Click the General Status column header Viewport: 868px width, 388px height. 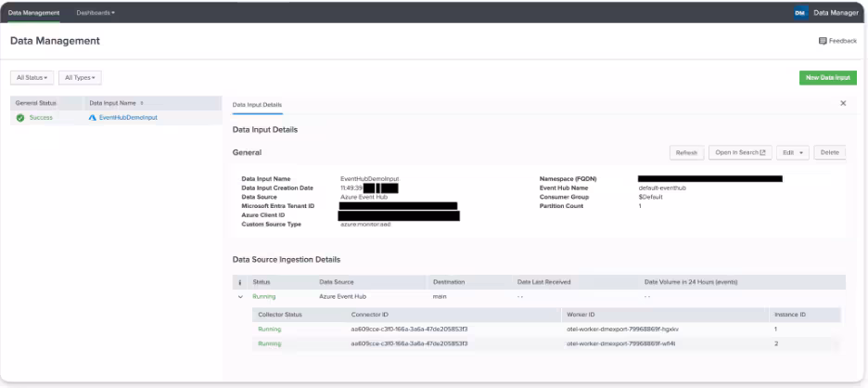tap(36, 103)
